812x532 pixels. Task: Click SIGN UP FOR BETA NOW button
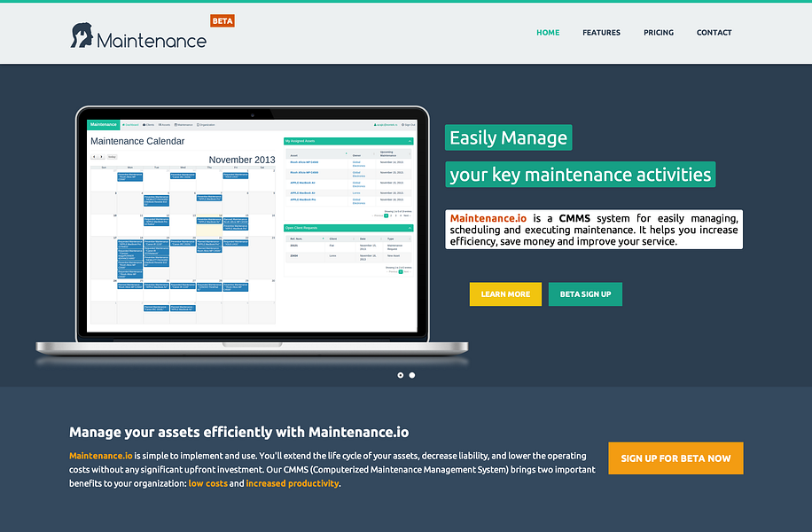coord(675,458)
